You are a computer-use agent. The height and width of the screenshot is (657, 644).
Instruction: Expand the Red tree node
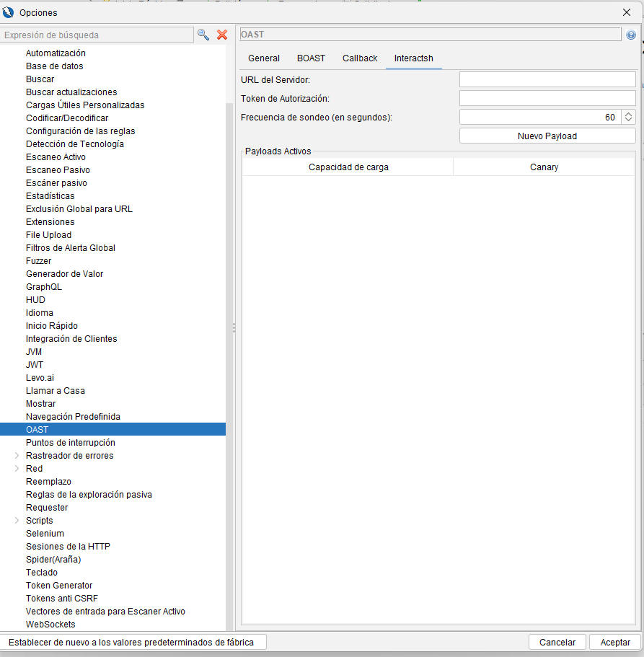click(x=17, y=469)
